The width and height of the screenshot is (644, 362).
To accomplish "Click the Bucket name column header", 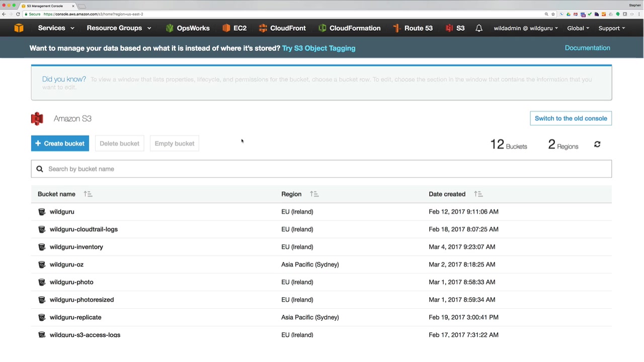I will [x=56, y=194].
